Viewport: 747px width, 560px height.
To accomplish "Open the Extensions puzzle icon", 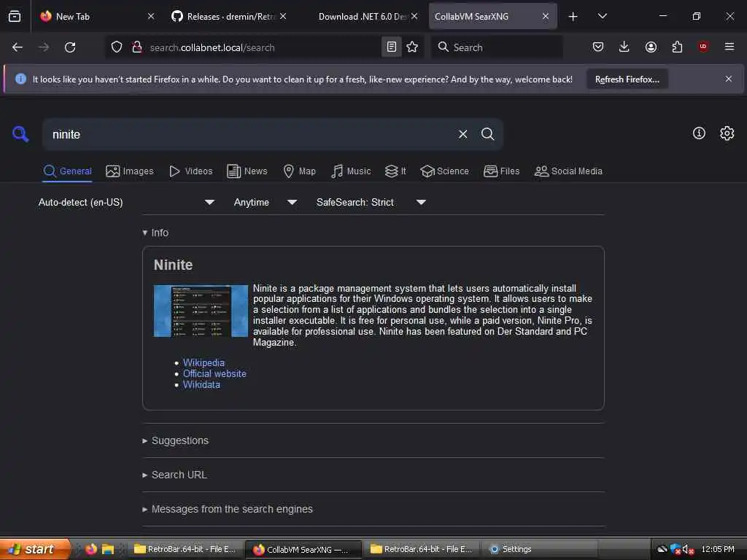I will coord(677,47).
